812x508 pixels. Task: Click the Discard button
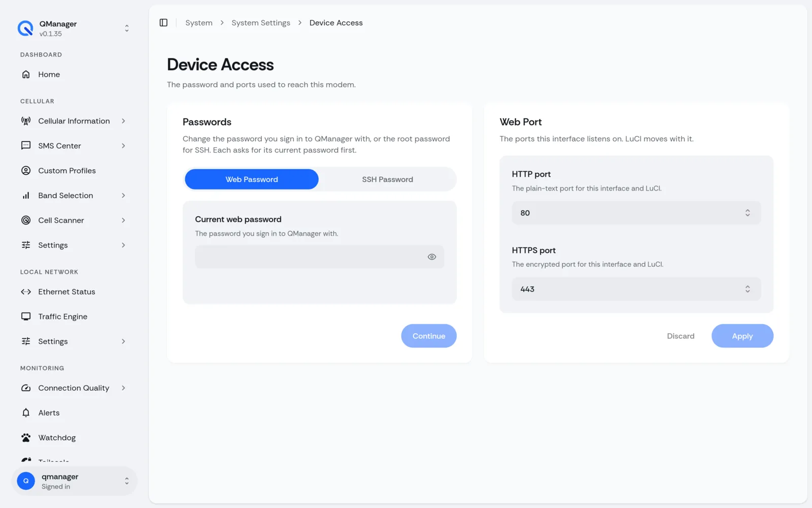681,336
